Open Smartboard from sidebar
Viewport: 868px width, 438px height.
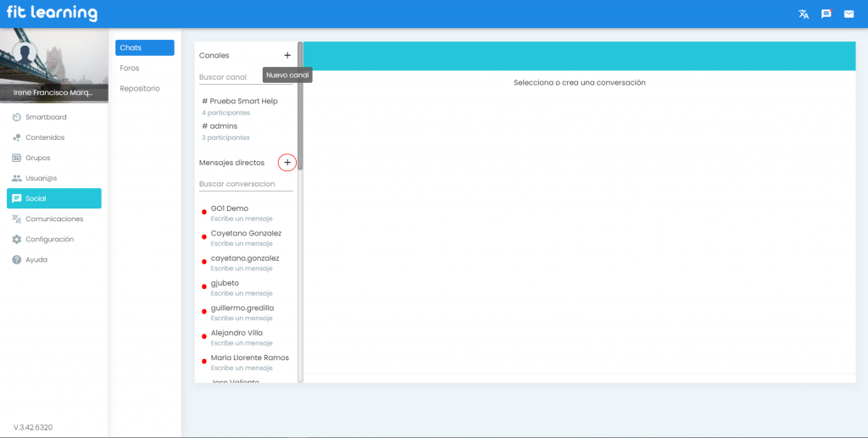46,117
